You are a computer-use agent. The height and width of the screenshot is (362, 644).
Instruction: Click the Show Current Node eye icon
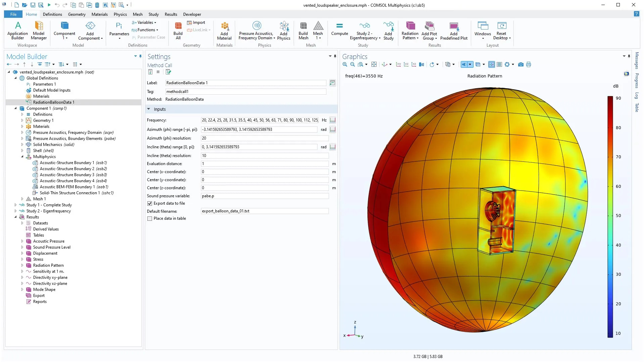(x=40, y=64)
